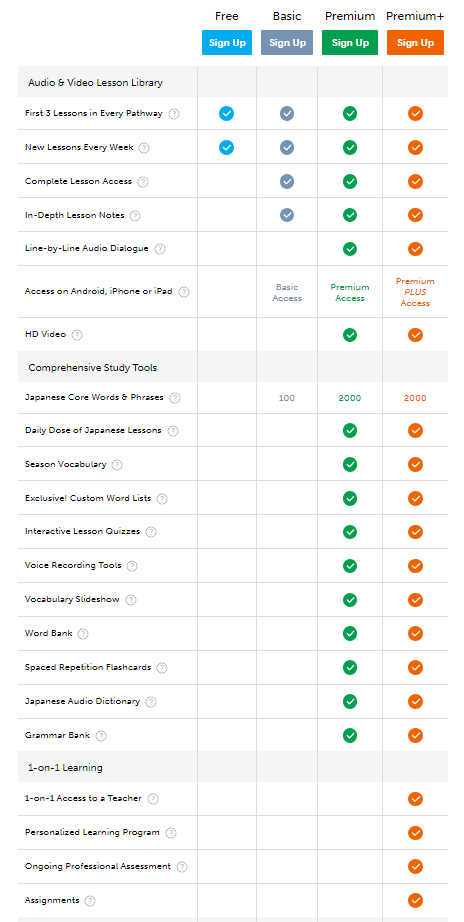464x922 pixels.
Task: Click the question mark next to HD Video
Action: pyautogui.click(x=77, y=335)
